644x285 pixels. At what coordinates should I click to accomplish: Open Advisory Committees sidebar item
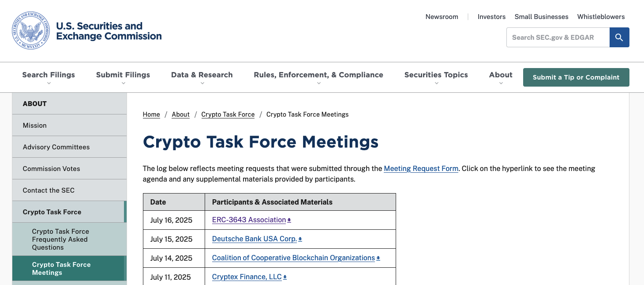(69, 147)
